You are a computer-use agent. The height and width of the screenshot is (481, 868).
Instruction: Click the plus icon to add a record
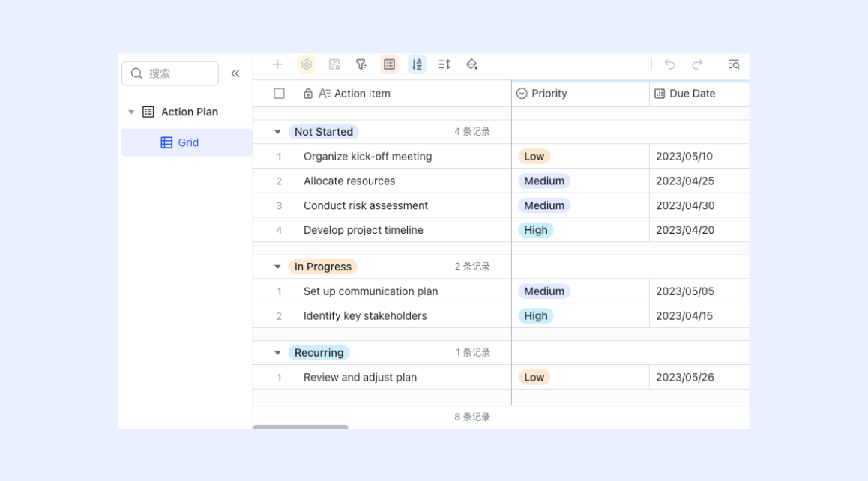point(277,64)
